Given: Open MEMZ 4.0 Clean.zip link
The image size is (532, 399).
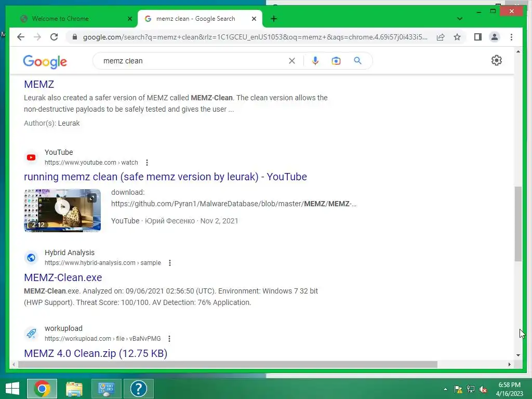Looking at the screenshot, I should [96, 353].
